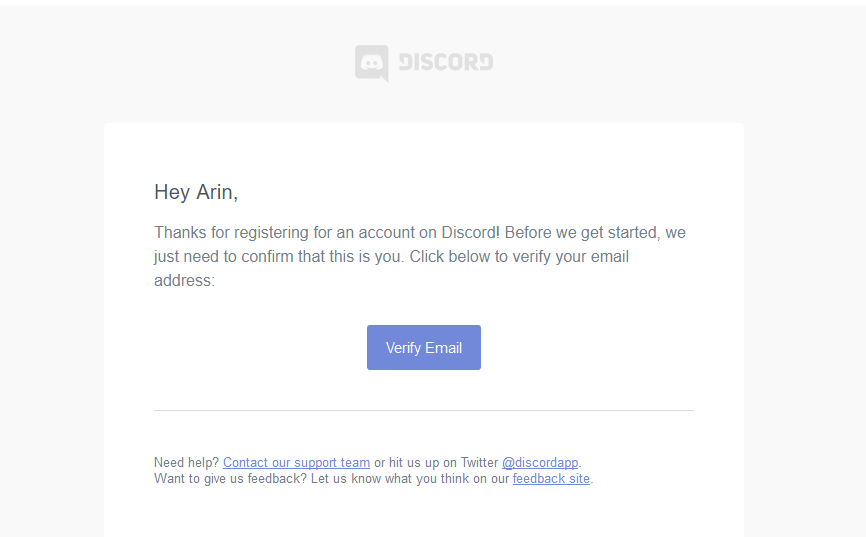This screenshot has width=866, height=537.
Task: Click the word "address:" ending the paragraph
Action: 184,281
